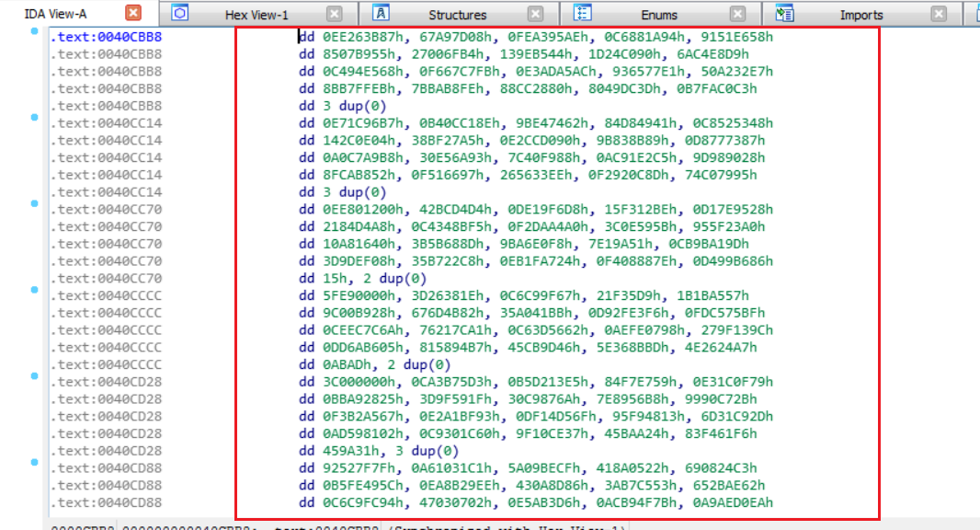
Task: Close the Imports tab
Action: [x=938, y=15]
